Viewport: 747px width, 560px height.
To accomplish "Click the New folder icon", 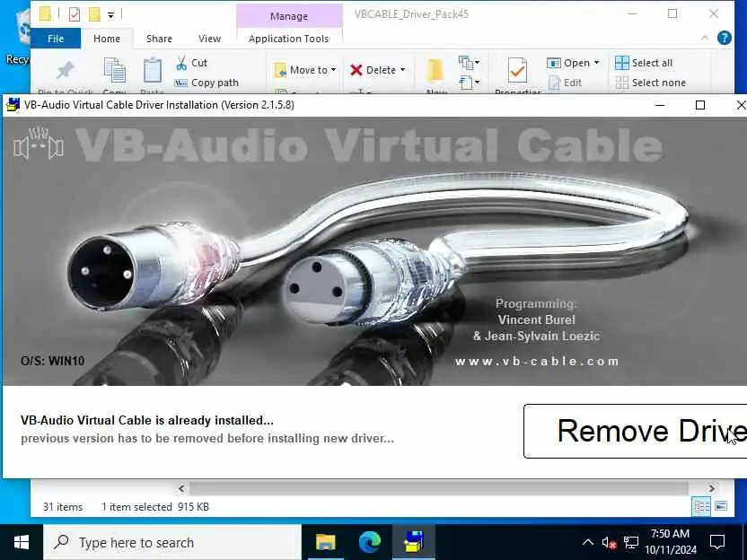I will (435, 71).
